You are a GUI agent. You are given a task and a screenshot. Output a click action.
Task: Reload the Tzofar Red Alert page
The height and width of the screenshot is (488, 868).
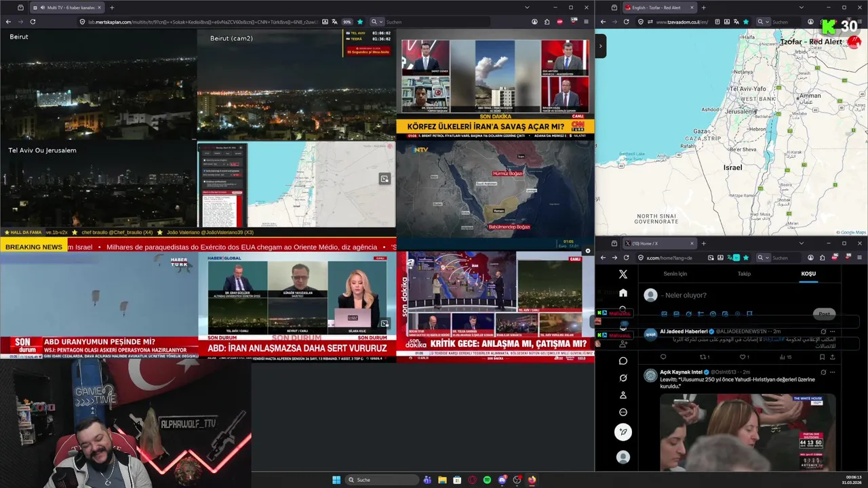(626, 22)
